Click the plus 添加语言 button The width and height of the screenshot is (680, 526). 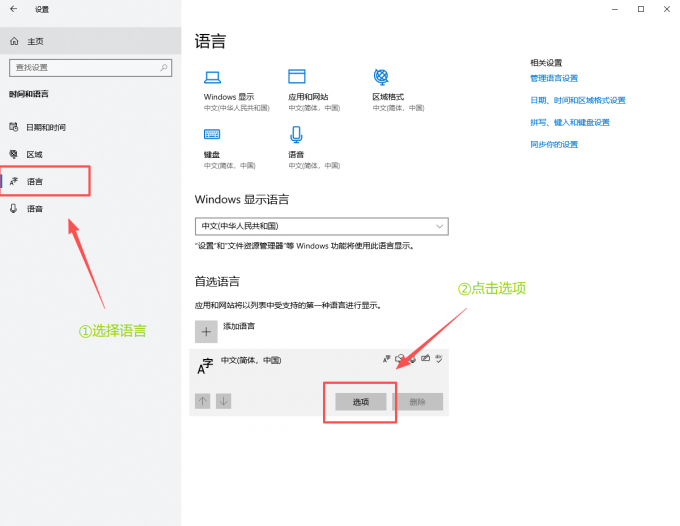coord(206,332)
